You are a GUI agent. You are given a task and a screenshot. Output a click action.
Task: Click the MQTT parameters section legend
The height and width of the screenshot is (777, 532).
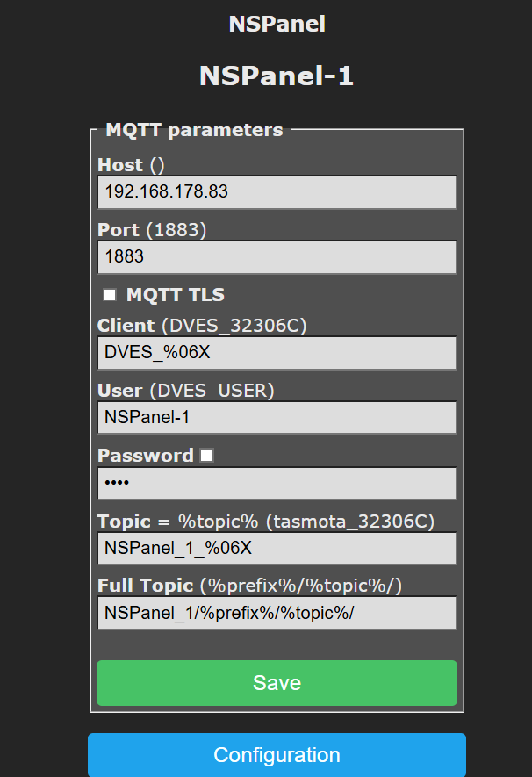click(194, 130)
